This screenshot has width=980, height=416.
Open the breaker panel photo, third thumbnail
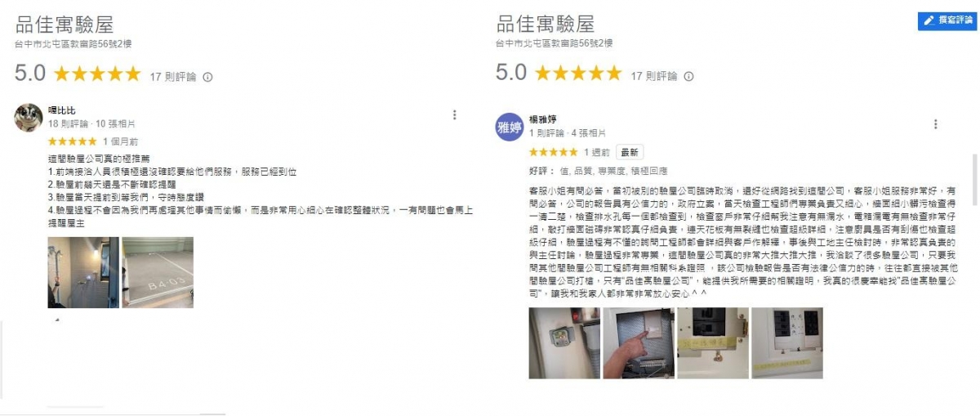[x=713, y=342]
